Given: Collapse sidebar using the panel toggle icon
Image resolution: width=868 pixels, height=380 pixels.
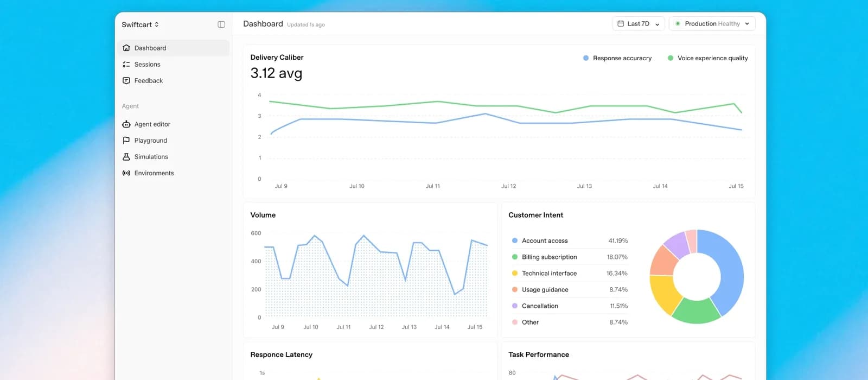Looking at the screenshot, I should 221,24.
